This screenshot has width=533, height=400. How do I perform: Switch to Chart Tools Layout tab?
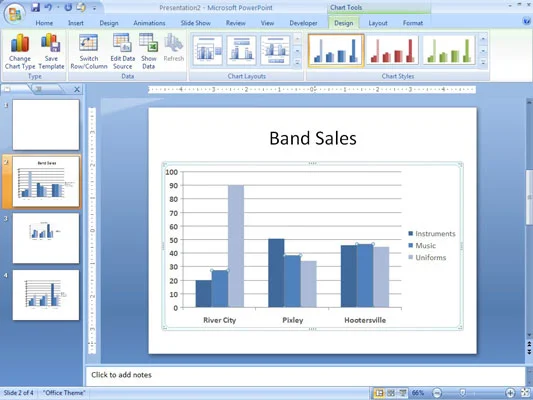point(378,23)
